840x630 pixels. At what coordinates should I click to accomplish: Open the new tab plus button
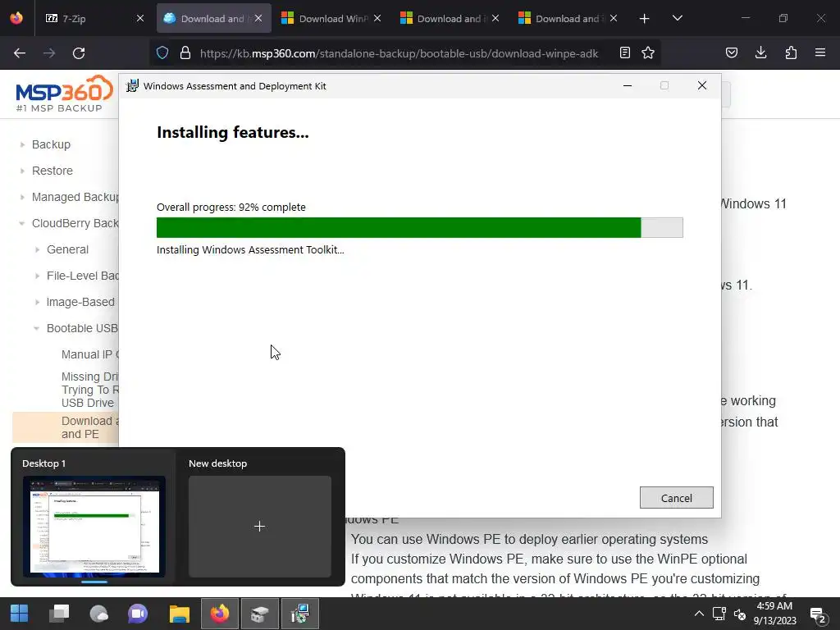645,18
